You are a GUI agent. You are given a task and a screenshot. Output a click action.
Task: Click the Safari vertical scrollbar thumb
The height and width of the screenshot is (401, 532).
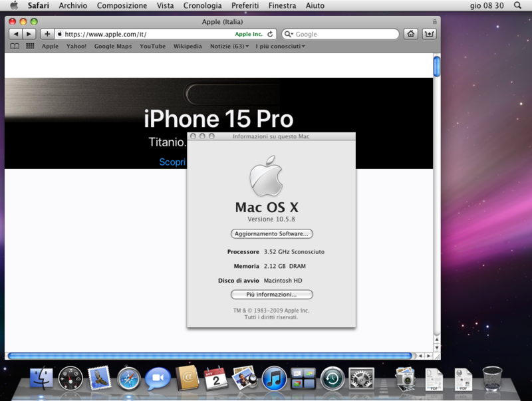(437, 67)
